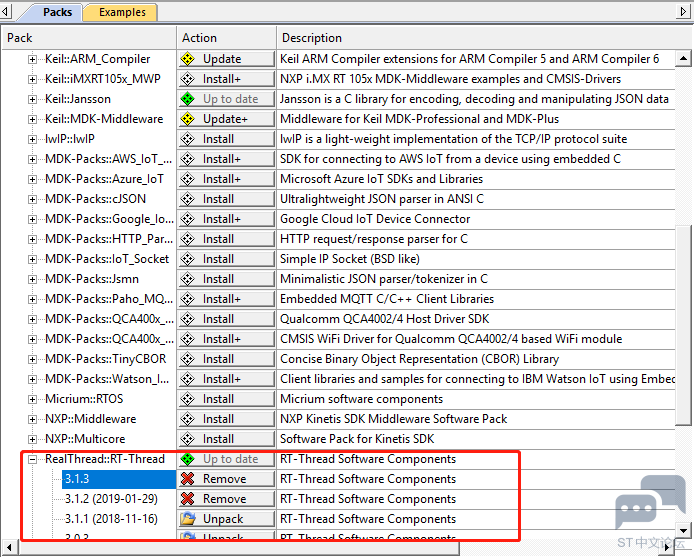The image size is (694, 558).
Task: Click install icon in TinyCBOR row
Action: tap(188, 359)
